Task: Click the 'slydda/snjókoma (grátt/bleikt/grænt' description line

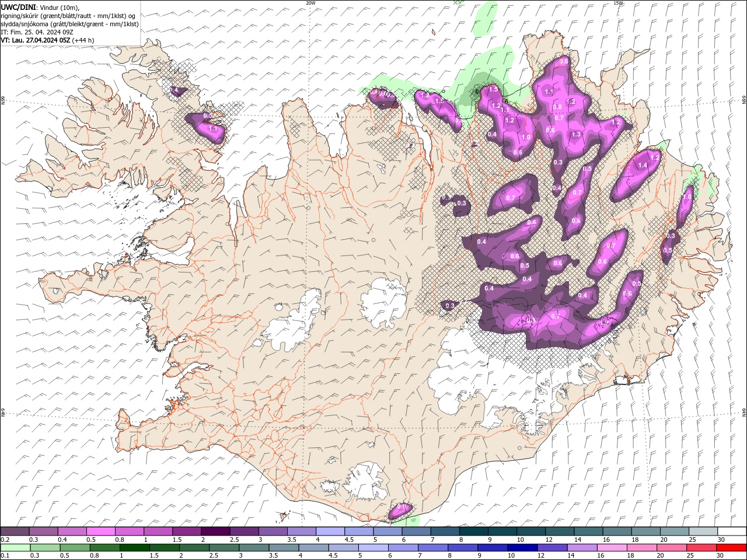Action: tap(69, 24)
